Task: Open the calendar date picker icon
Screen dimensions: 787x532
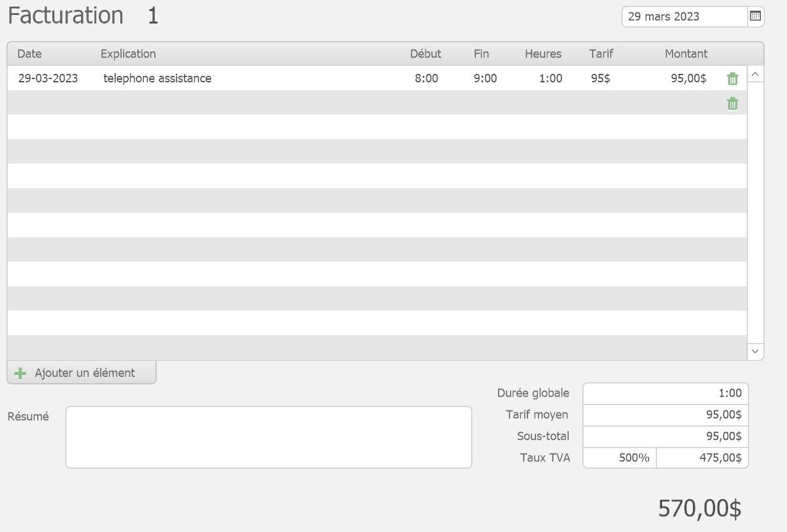Action: tap(755, 16)
